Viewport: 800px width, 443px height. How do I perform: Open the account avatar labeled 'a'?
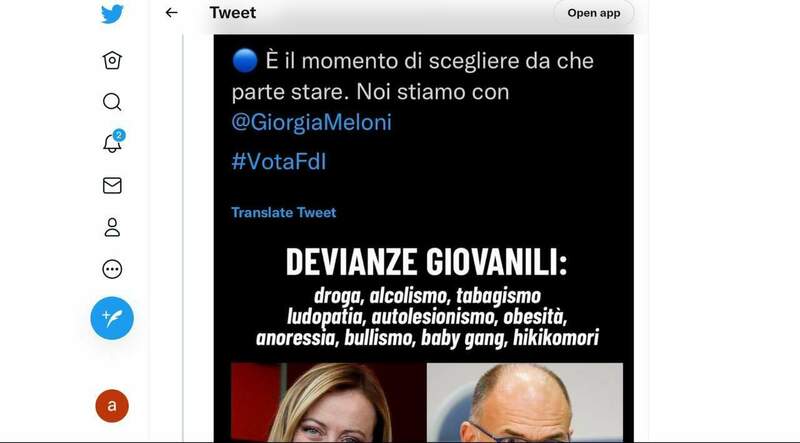pyautogui.click(x=112, y=406)
